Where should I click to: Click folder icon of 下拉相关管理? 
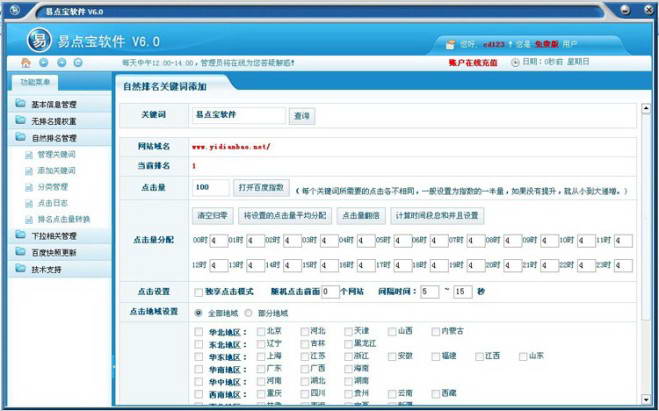point(21,234)
